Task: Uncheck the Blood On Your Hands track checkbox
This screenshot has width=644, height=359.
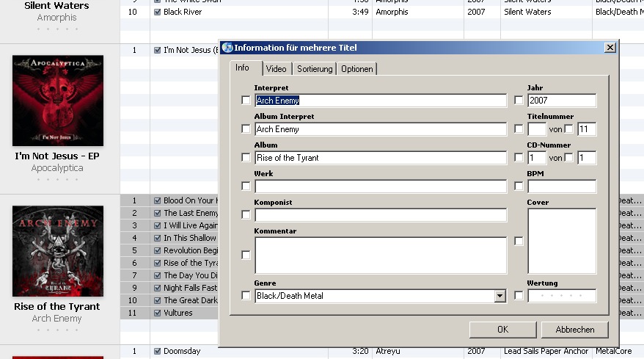Action: click(157, 200)
